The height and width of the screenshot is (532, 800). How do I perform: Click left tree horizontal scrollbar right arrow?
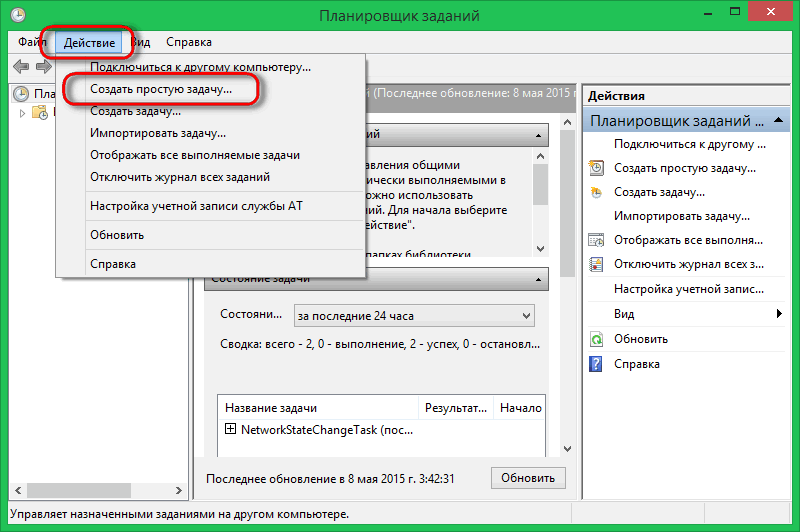179,490
